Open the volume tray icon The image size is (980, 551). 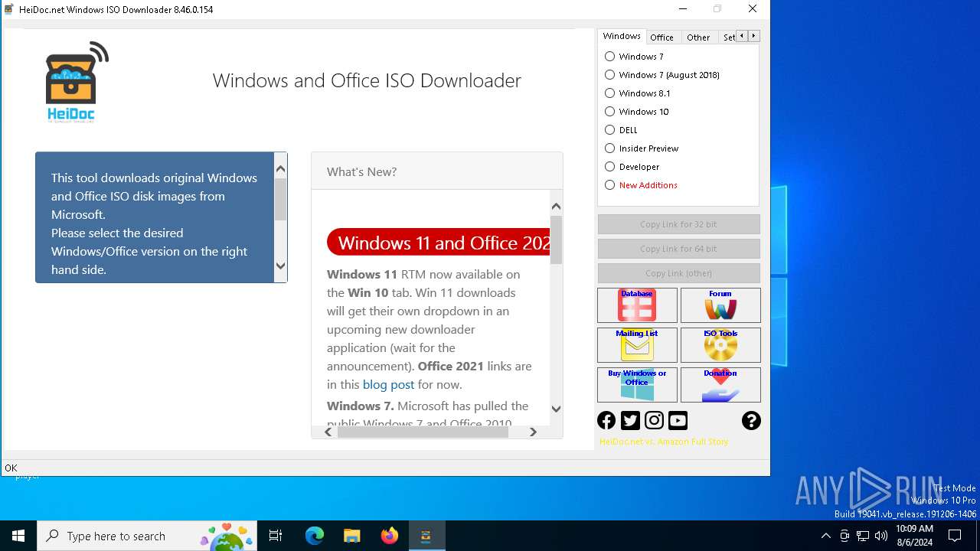tap(881, 536)
